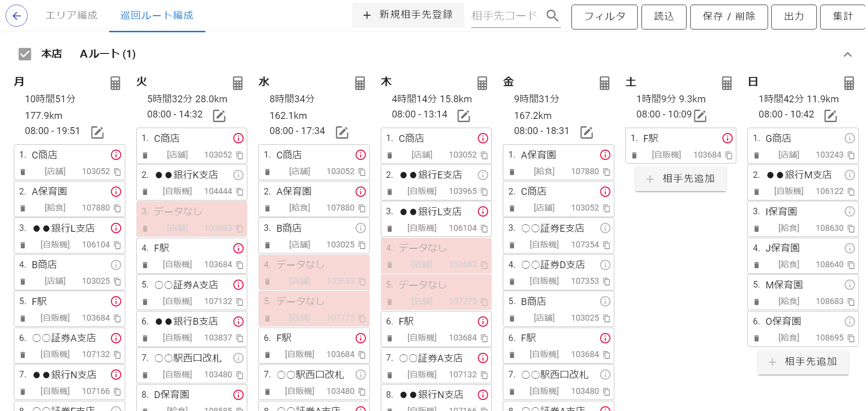Select Thursday データなし entry number 5

(436, 292)
